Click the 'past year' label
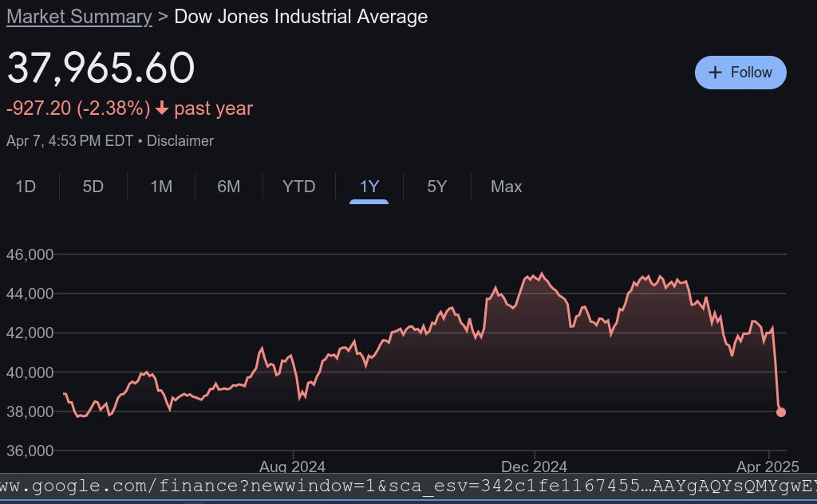Image resolution: width=817 pixels, height=504 pixels. 213,108
